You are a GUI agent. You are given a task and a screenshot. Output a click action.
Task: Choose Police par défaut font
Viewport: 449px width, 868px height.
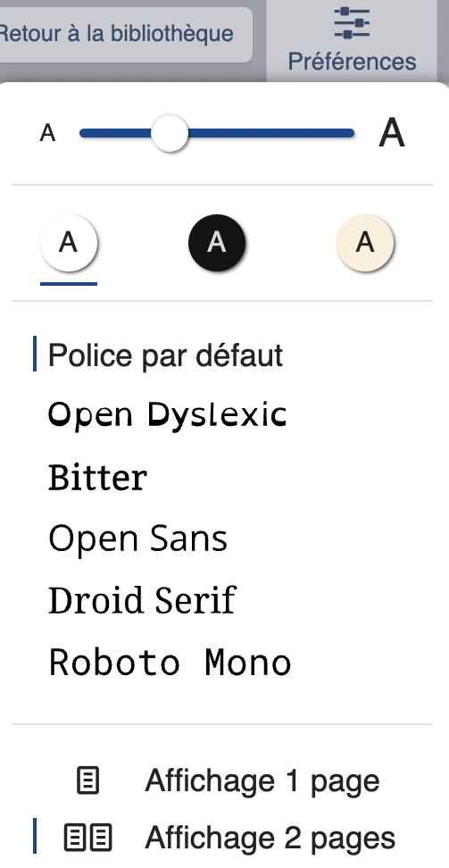coord(165,355)
